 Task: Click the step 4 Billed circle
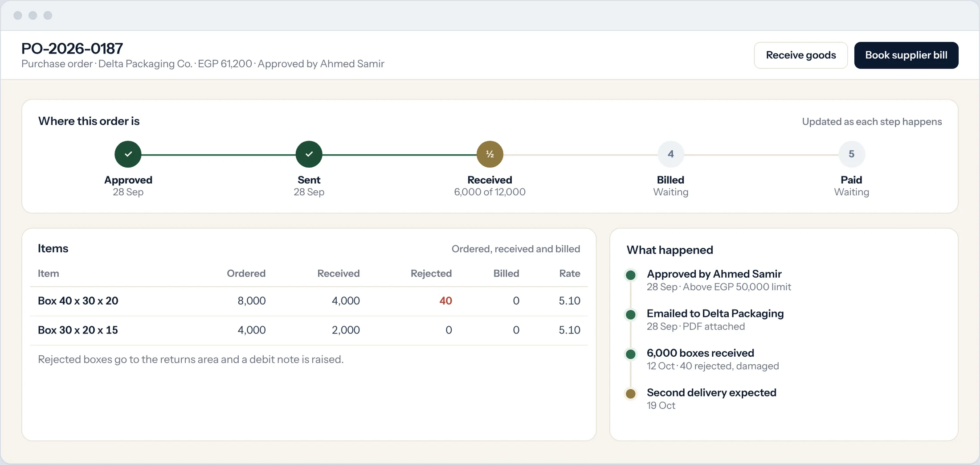coord(671,154)
